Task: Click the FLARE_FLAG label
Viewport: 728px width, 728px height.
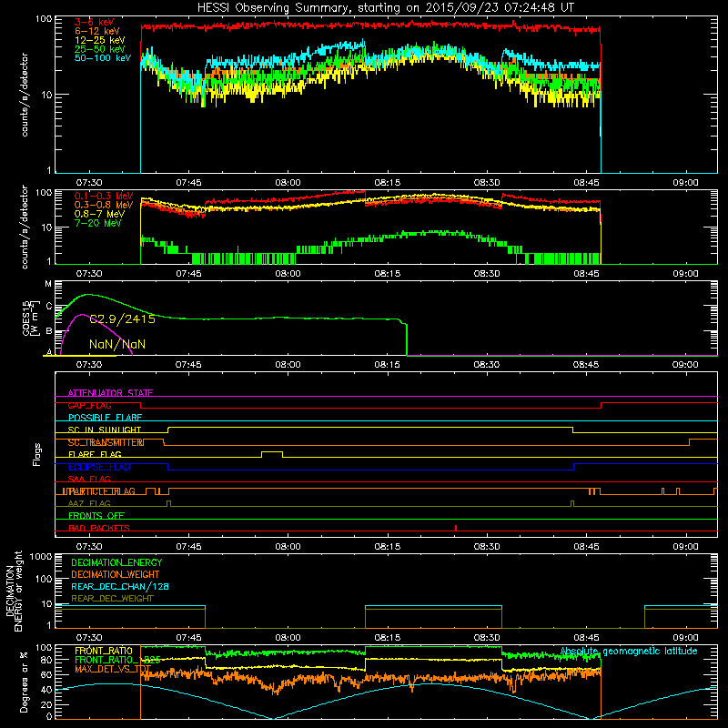Action: [95, 454]
